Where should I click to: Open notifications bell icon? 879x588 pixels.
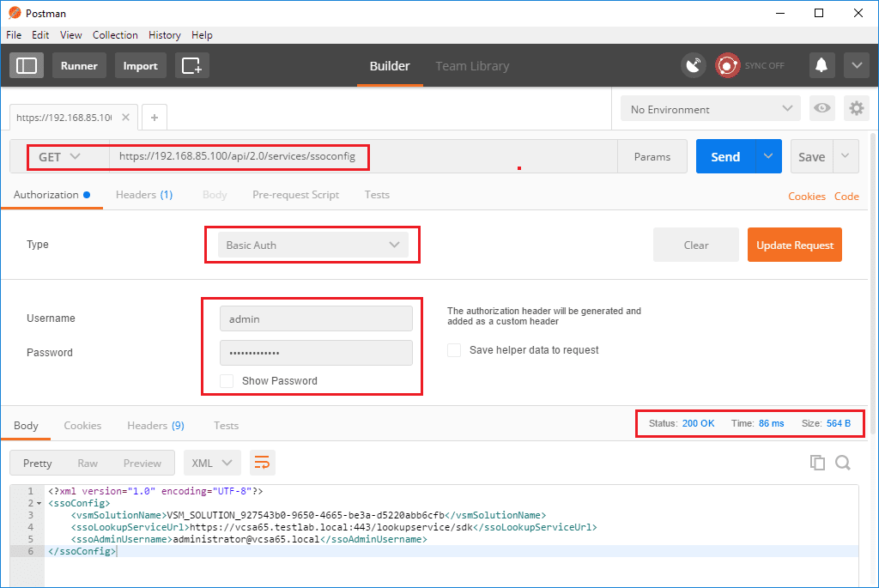(x=821, y=66)
